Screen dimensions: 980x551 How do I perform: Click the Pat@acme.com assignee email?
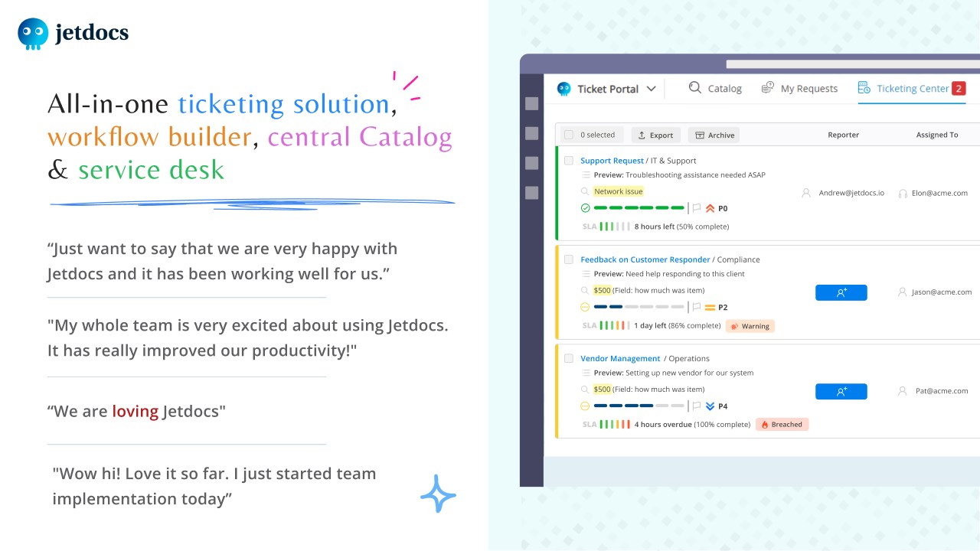point(942,390)
